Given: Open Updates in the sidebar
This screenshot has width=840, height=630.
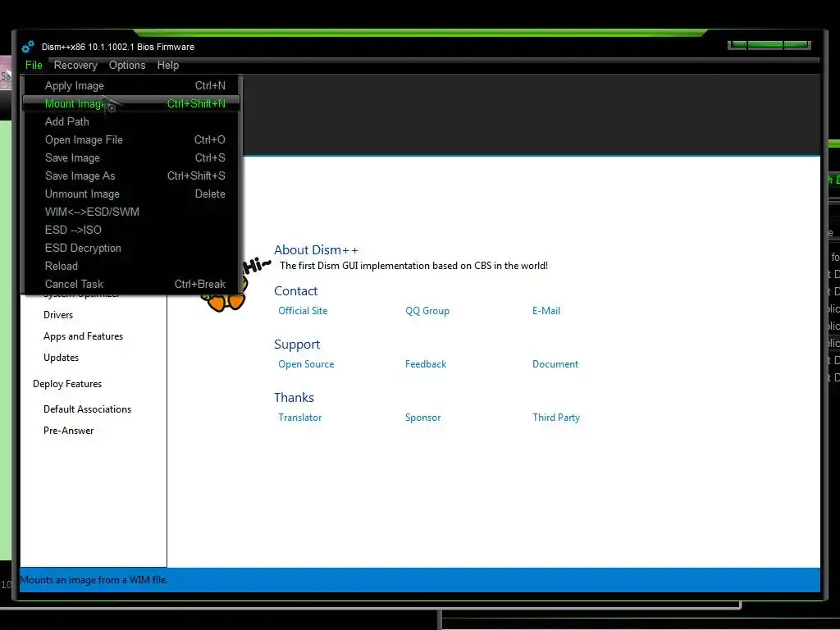Looking at the screenshot, I should pyautogui.click(x=61, y=358).
